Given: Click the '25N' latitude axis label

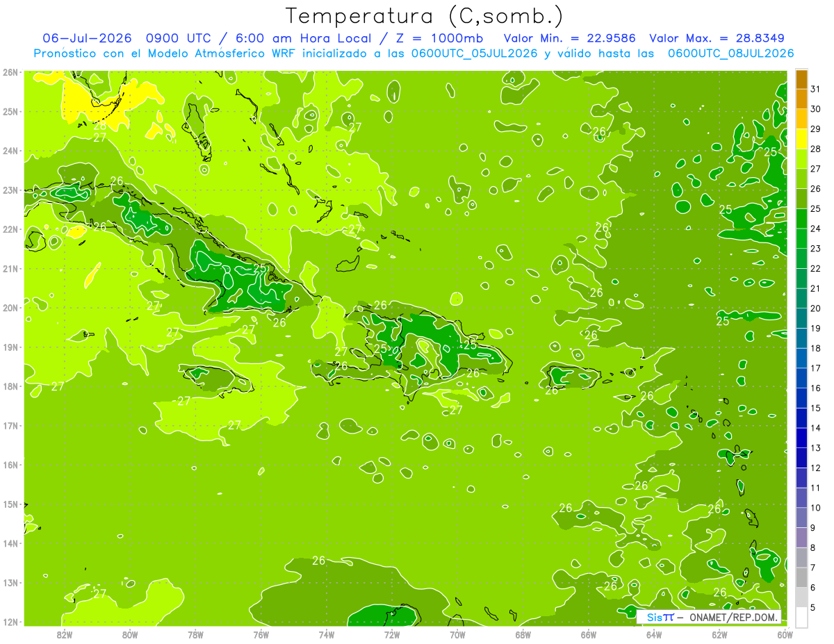Looking at the screenshot, I should [10, 111].
